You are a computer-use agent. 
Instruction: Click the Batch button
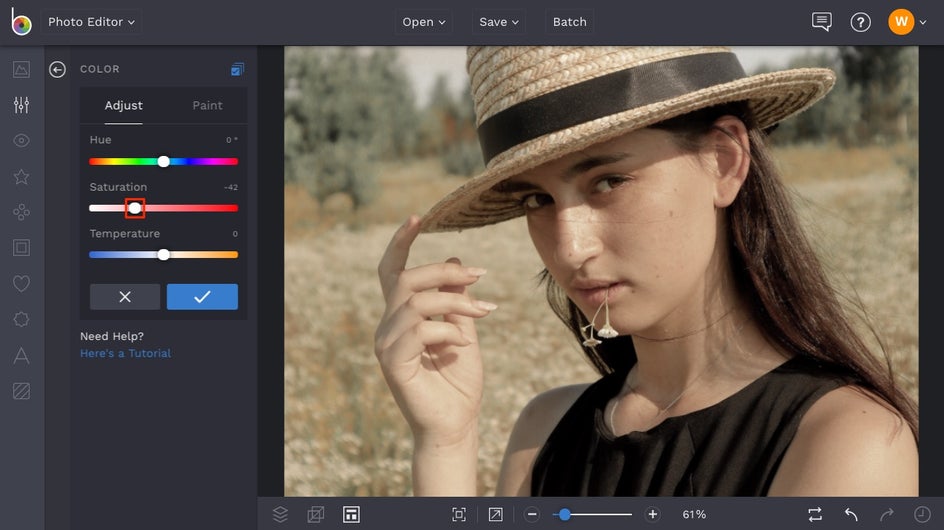pyautogui.click(x=570, y=22)
